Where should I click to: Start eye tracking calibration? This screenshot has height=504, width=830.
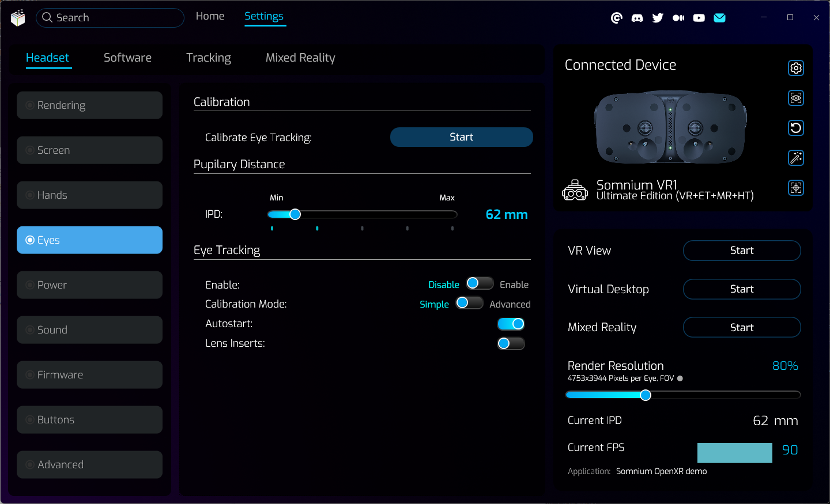pos(461,137)
